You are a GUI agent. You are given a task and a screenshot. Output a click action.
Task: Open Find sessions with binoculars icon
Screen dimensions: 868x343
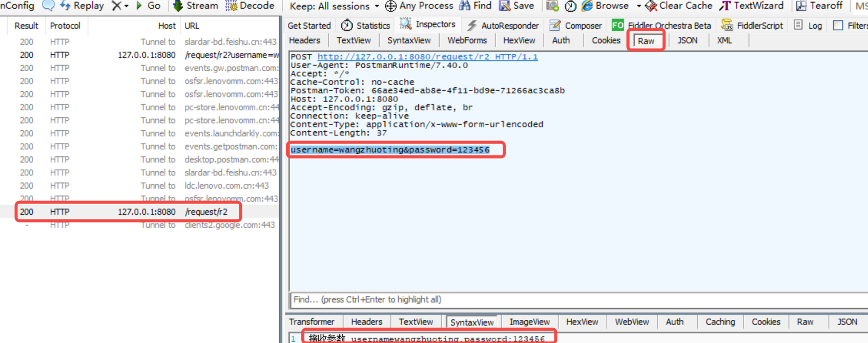[x=475, y=6]
